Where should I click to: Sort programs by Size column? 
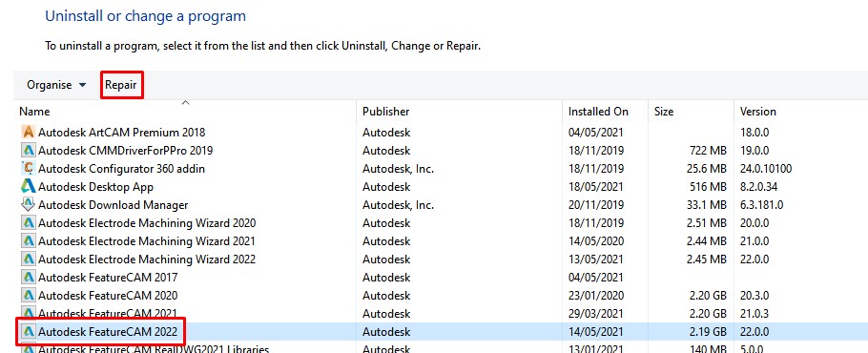point(664,112)
